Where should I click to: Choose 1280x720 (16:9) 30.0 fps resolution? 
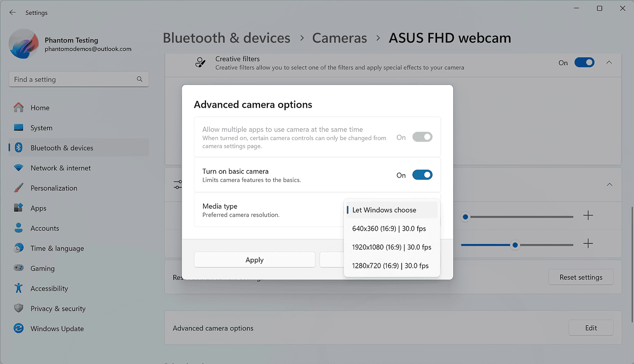tap(391, 266)
